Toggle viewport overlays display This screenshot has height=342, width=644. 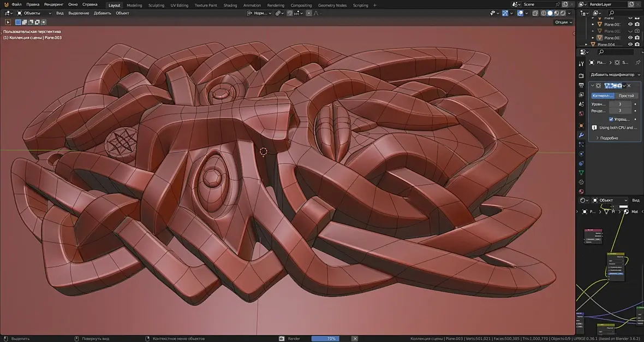[520, 13]
